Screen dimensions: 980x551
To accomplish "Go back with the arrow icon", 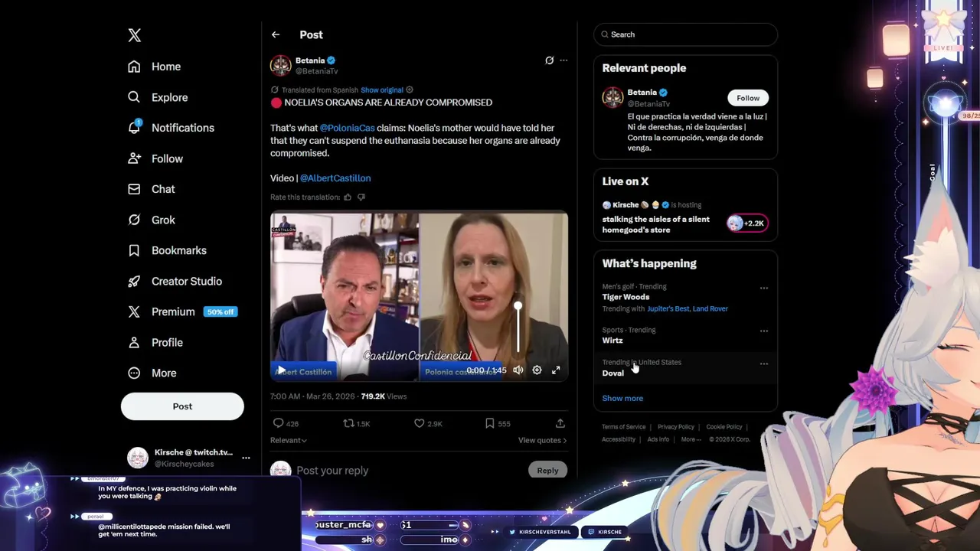I will pyautogui.click(x=276, y=34).
